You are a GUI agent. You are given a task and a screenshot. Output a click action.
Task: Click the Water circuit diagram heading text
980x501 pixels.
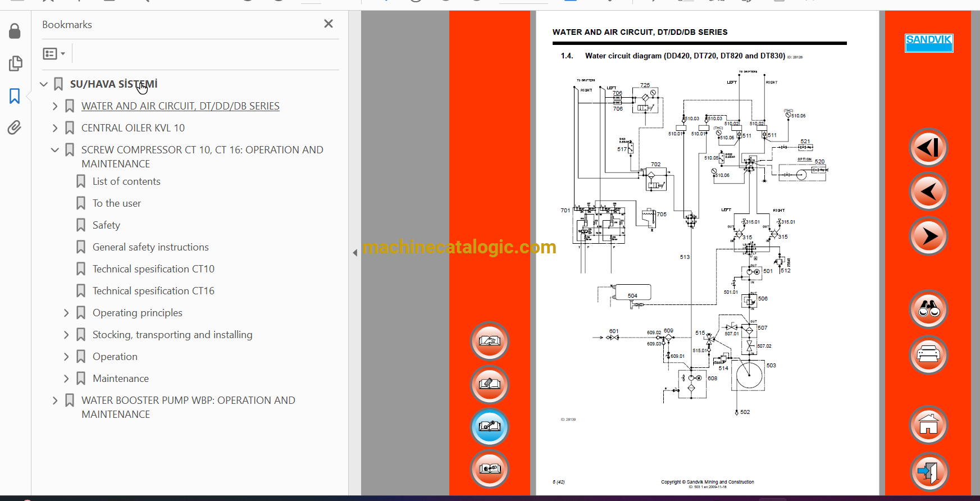pos(685,56)
